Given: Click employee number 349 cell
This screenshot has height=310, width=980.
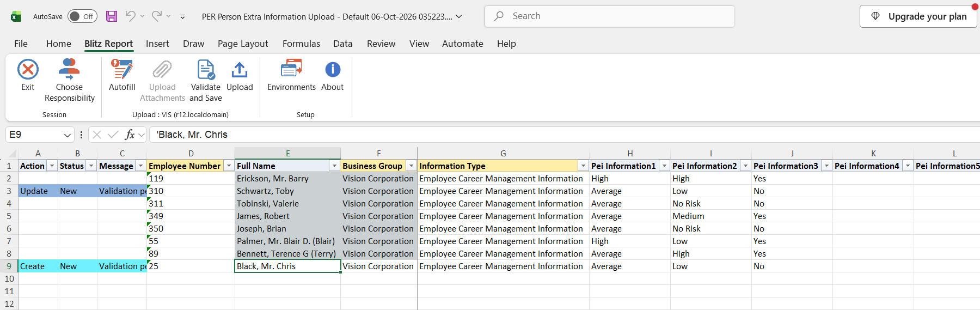Looking at the screenshot, I should (x=191, y=216).
